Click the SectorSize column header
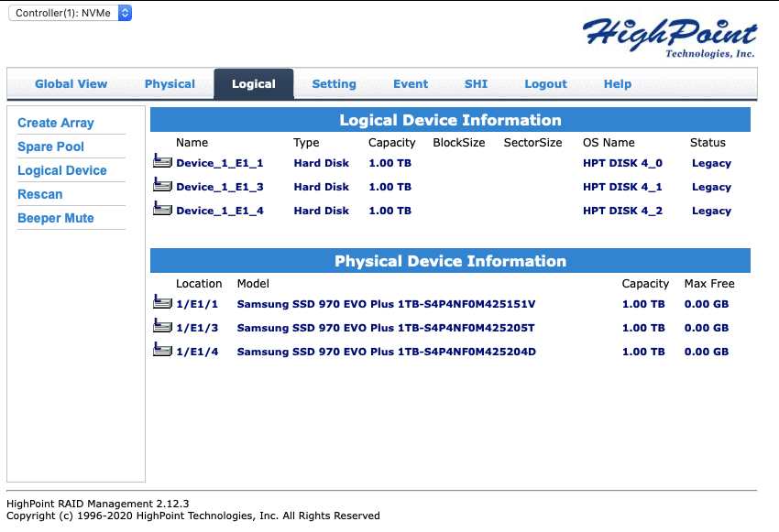 pyautogui.click(x=532, y=143)
